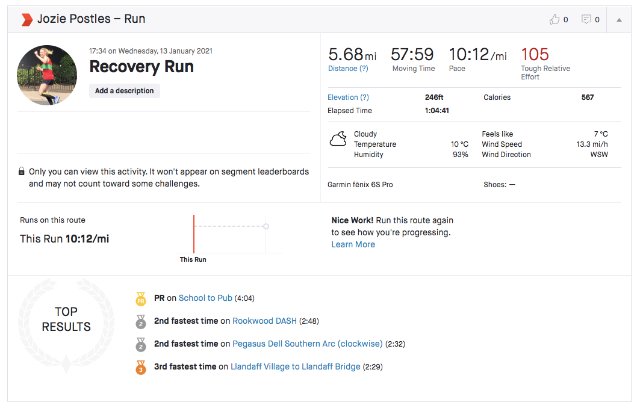This screenshot has height=408, width=640.
Task: Click the Add a description button
Action: 125,90
